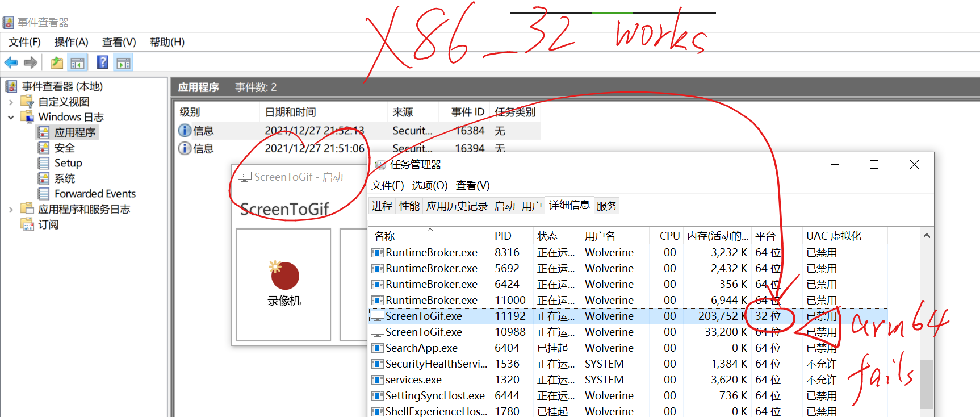Expand 自定义视图 tree node
The width and height of the screenshot is (980, 417).
[x=11, y=102]
